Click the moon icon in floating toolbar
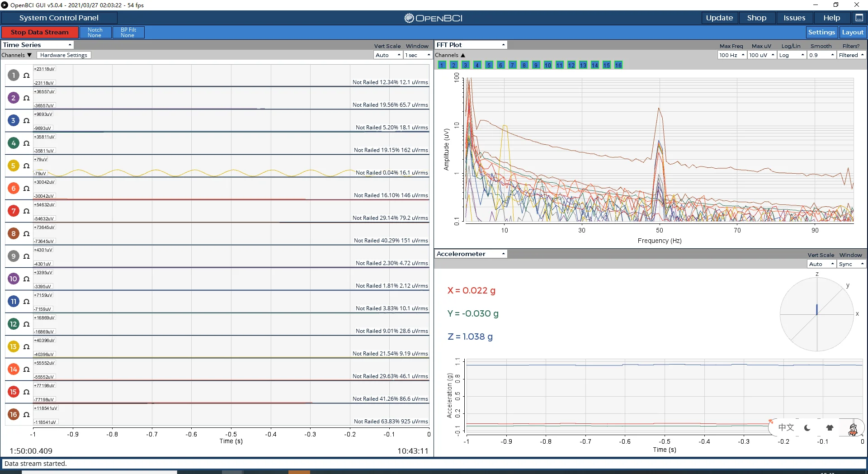Viewport: 868px width, 474px height. tap(807, 427)
